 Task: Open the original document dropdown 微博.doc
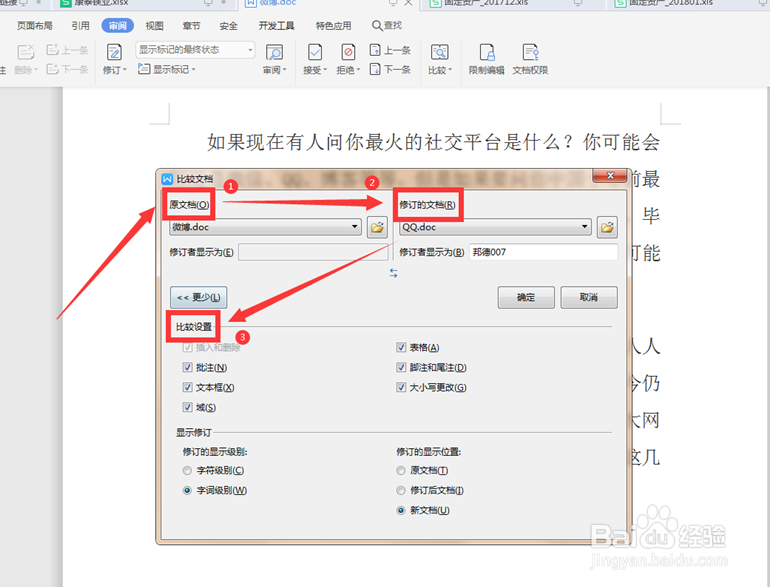354,227
